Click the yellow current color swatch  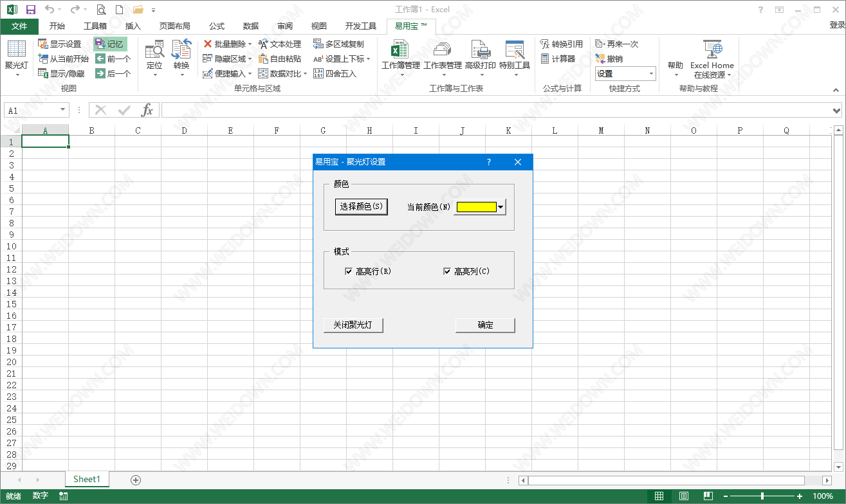[x=477, y=207]
